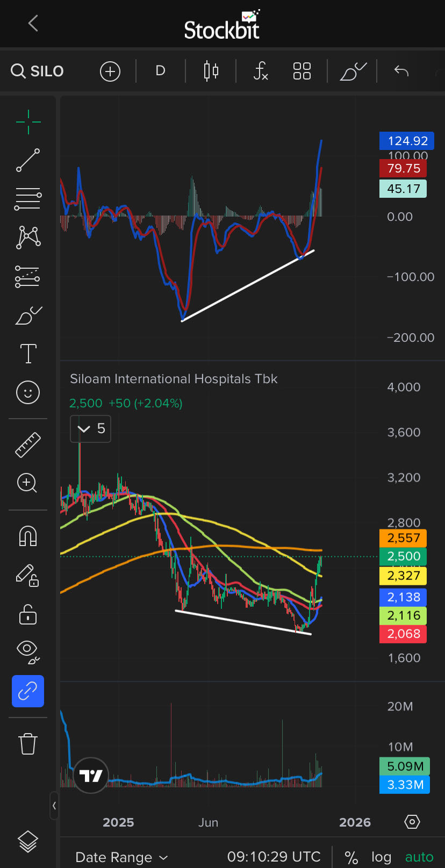This screenshot has width=445, height=868.
Task: Select the sidebar brush tool
Action: tap(28, 315)
